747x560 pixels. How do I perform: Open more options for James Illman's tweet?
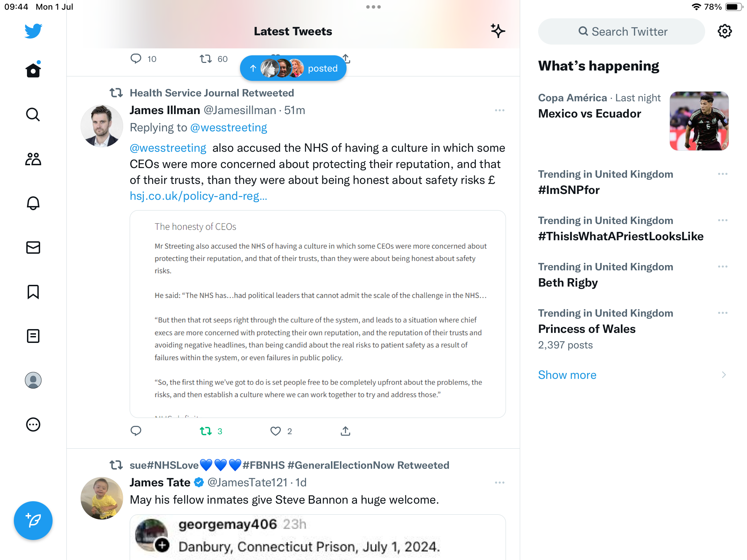[499, 111]
